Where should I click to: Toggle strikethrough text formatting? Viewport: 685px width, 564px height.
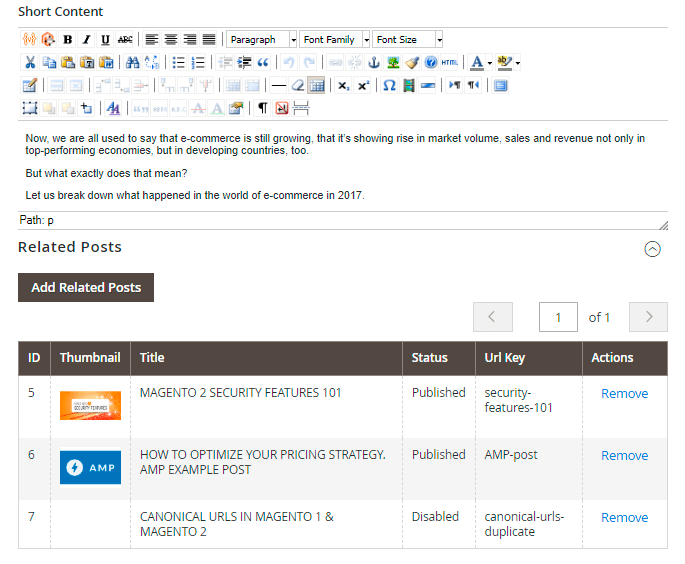pos(124,40)
